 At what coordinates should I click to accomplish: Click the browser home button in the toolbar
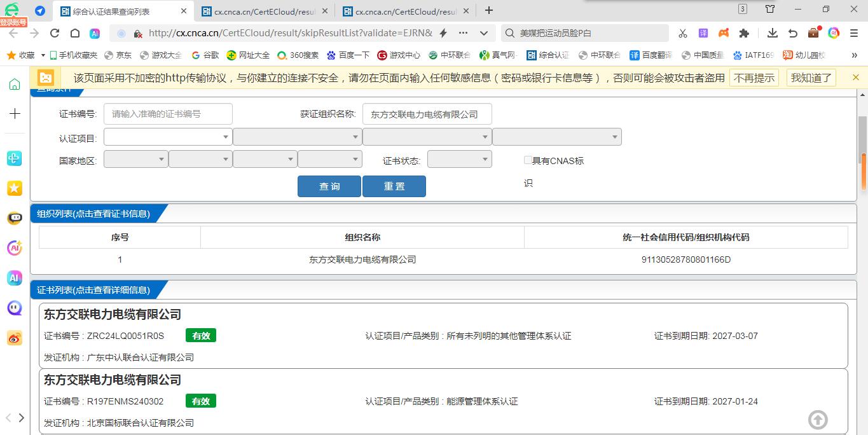(75, 33)
